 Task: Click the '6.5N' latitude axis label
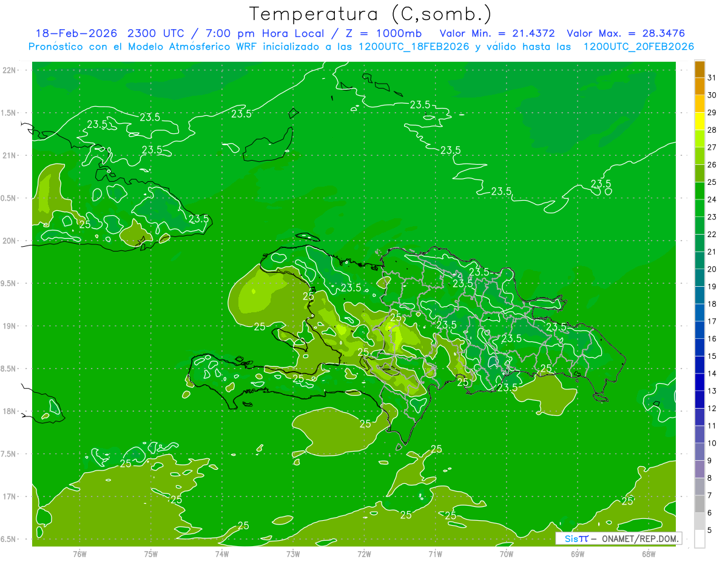(x=9, y=539)
